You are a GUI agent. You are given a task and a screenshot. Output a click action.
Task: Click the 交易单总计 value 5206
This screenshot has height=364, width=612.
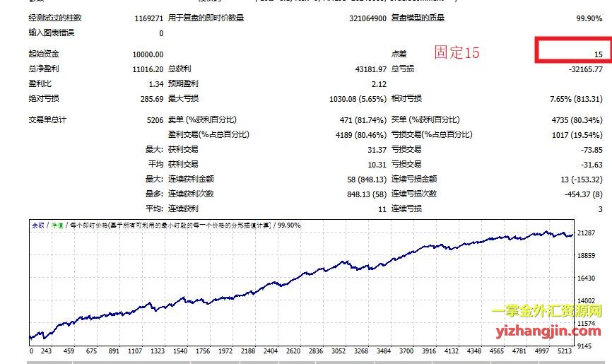pyautogui.click(x=155, y=120)
